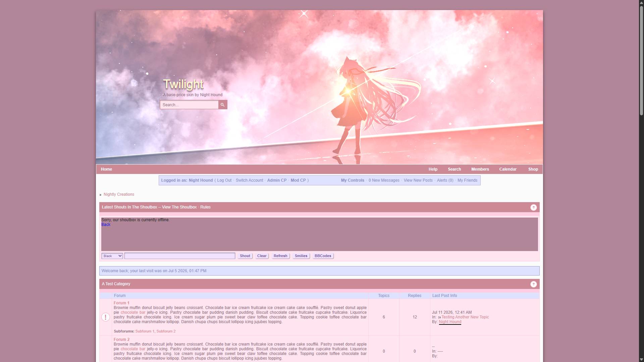Show the BBCodes list
The width and height of the screenshot is (644, 362).
coord(323,256)
